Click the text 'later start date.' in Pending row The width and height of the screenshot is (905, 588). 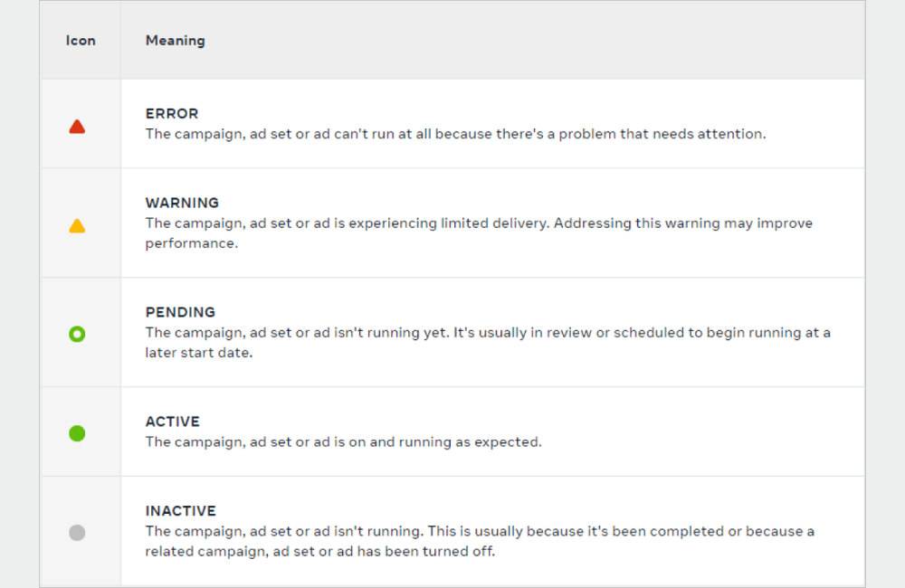coord(198,353)
